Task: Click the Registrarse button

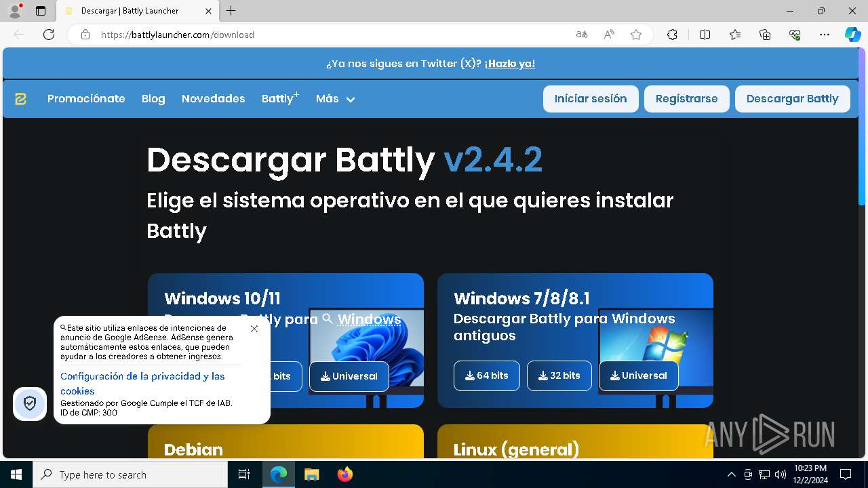Action: click(x=686, y=99)
